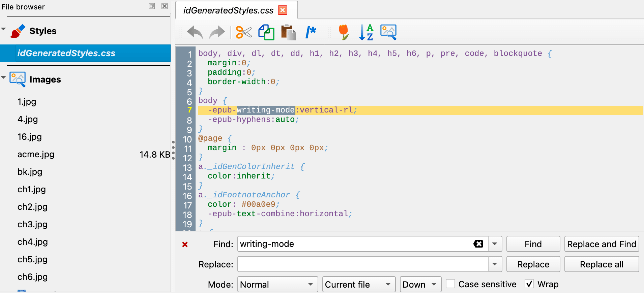644x293 pixels.
Task: Close the File browser panel
Action: pos(165,6)
